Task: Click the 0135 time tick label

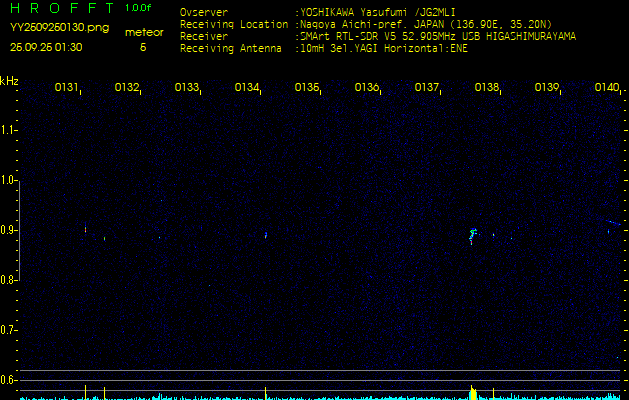Action: tap(306, 87)
